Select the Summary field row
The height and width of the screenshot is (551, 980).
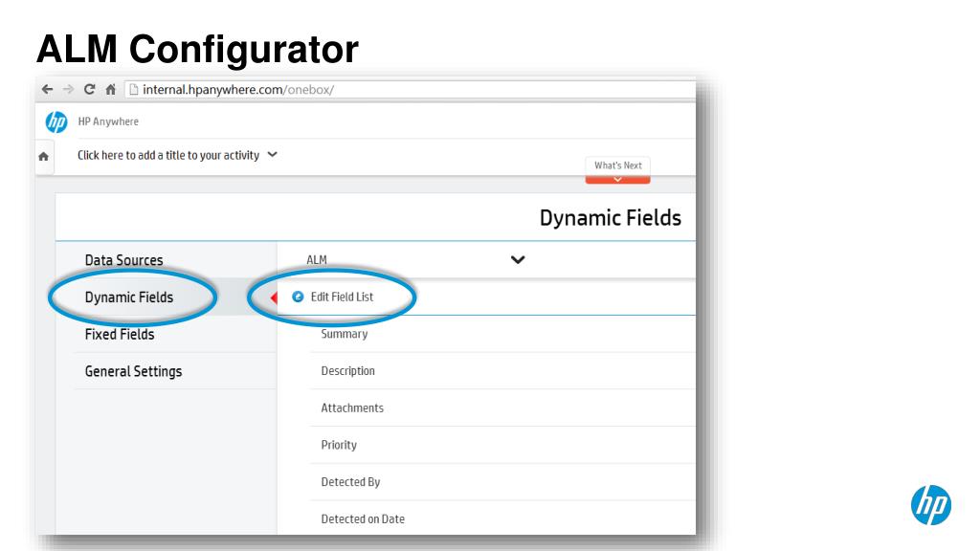pos(502,334)
